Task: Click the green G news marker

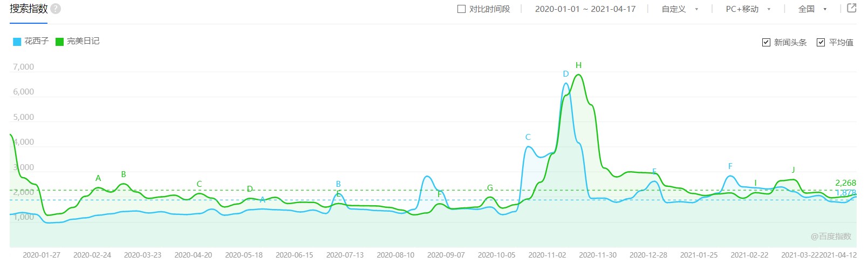Action: (x=490, y=188)
